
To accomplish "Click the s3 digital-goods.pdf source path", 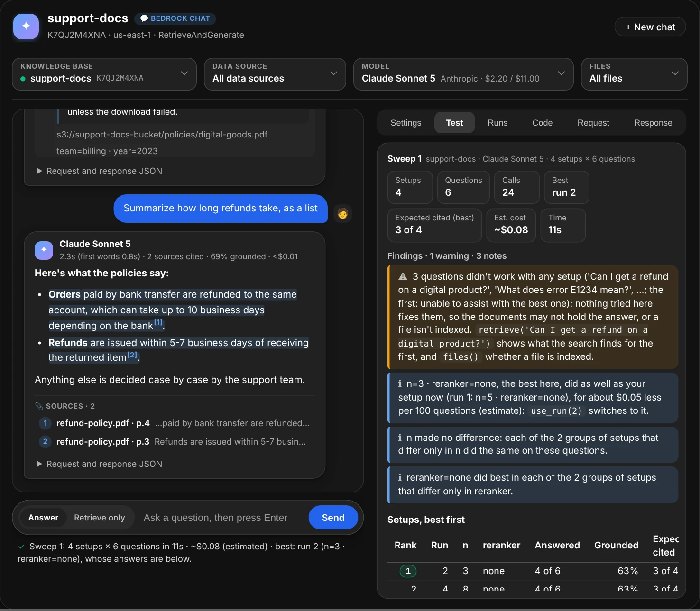I will coord(162,135).
